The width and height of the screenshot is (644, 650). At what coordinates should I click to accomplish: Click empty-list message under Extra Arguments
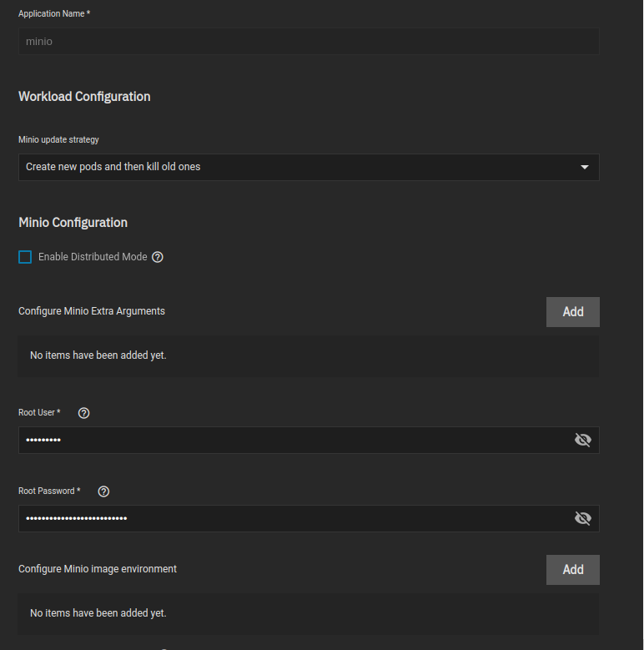click(98, 355)
